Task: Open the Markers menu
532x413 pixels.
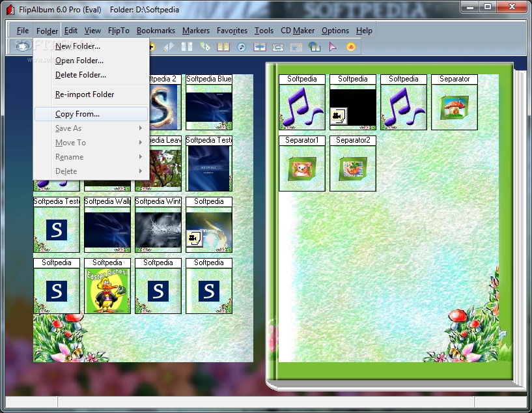Action: [196, 31]
